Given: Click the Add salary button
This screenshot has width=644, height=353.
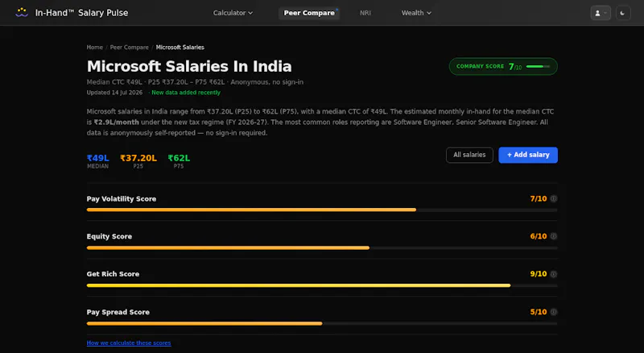Looking at the screenshot, I should coord(528,155).
